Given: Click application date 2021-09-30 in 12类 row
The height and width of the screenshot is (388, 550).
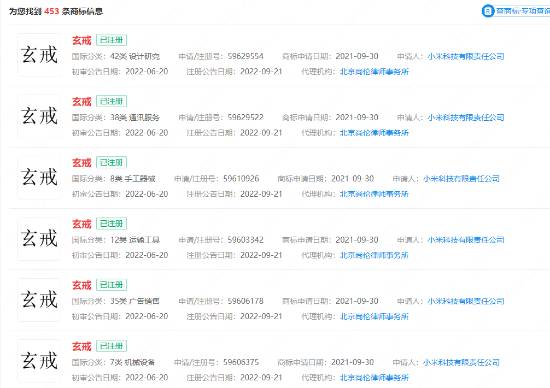Looking at the screenshot, I should coord(357,240).
